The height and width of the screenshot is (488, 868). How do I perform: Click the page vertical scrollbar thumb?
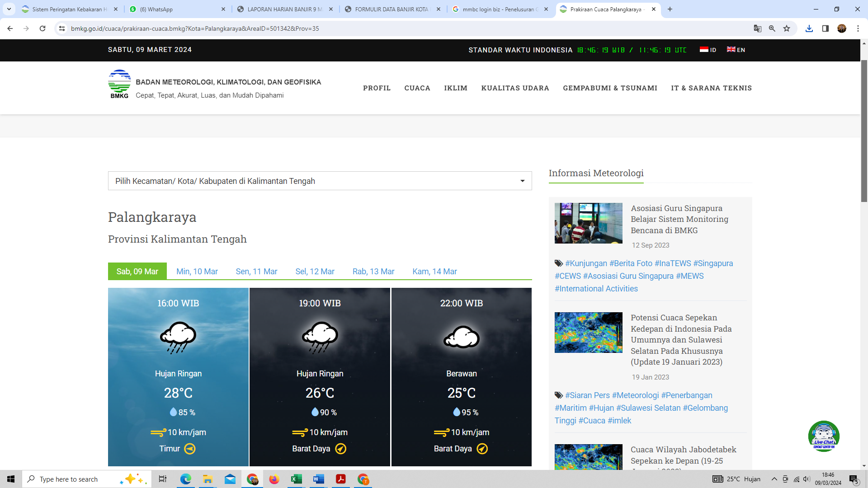tap(864, 131)
